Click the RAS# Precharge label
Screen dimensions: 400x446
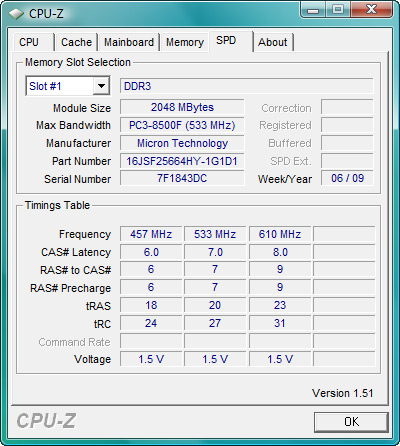70,288
